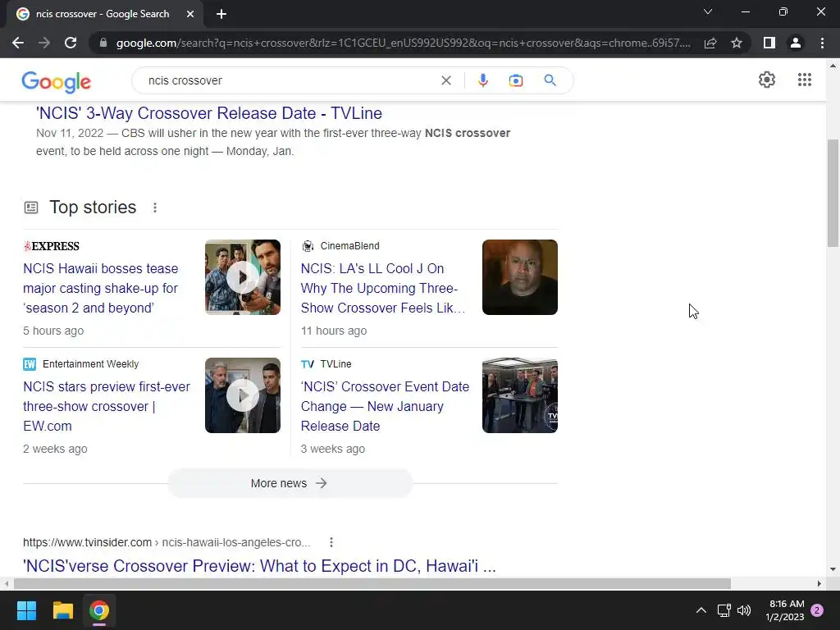Click the scroll up arrow
Image resolution: width=840 pixels, height=630 pixels.
(x=833, y=66)
